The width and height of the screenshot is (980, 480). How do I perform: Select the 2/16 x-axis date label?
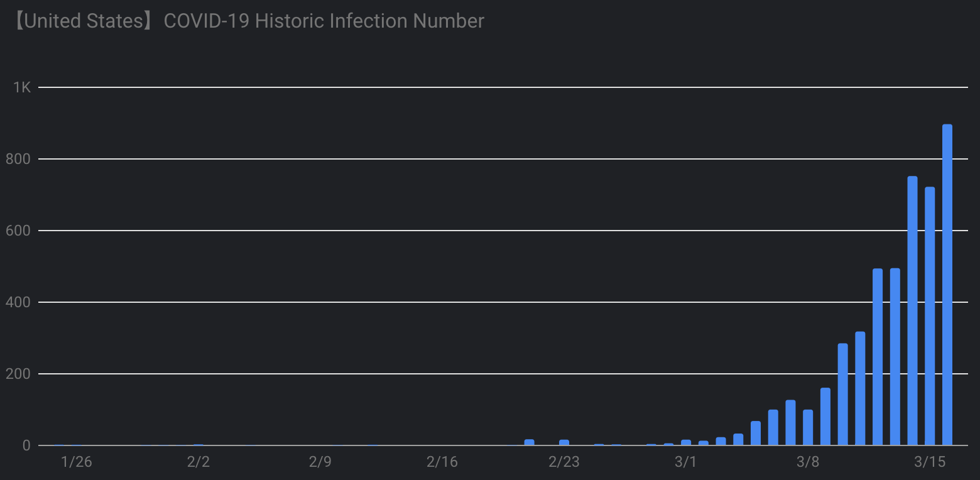coord(442,462)
